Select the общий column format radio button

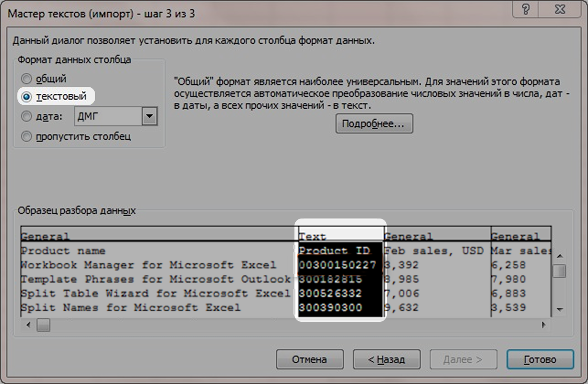point(27,79)
